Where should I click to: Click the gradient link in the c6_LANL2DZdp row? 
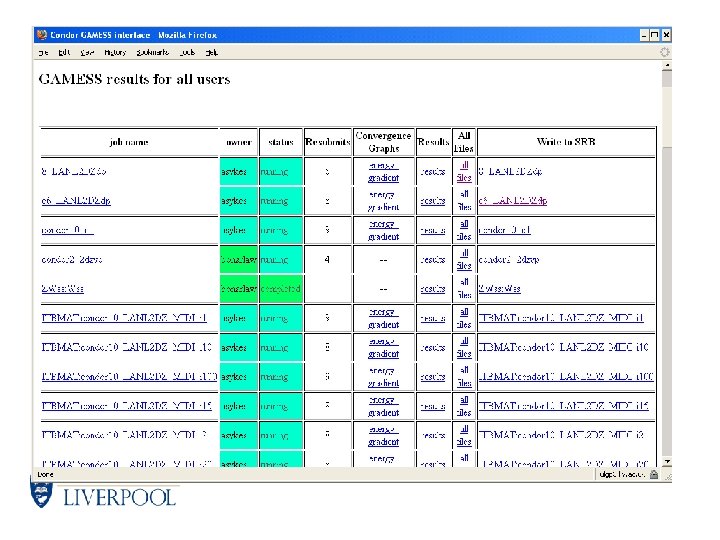click(x=383, y=207)
